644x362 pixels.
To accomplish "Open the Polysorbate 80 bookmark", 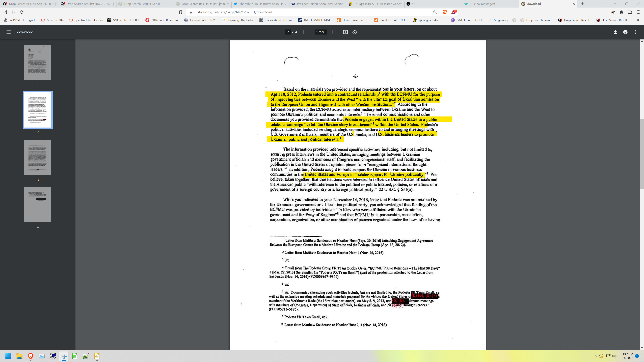I will (277, 20).
